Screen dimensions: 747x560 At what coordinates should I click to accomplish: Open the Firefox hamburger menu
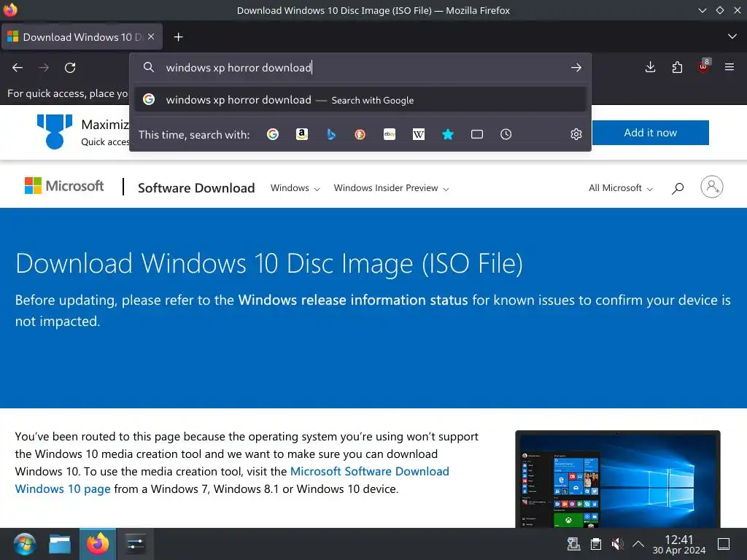[729, 67]
